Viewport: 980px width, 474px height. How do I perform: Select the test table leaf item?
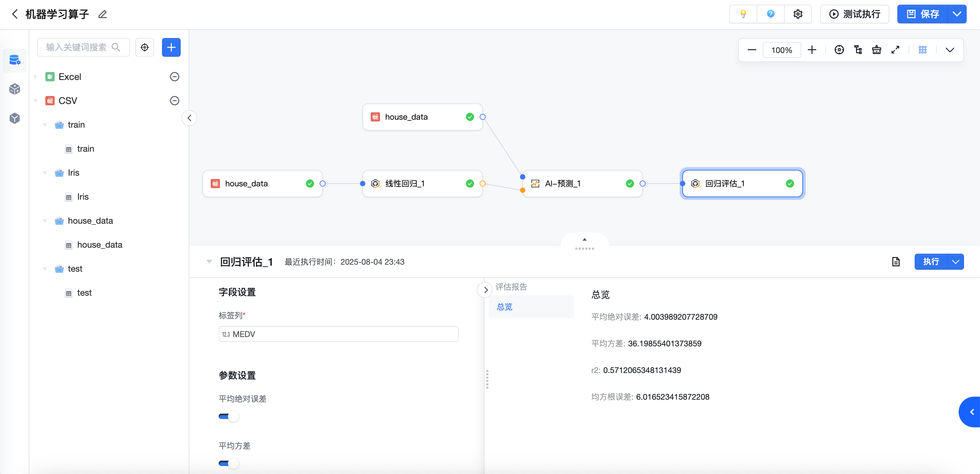[x=84, y=293]
